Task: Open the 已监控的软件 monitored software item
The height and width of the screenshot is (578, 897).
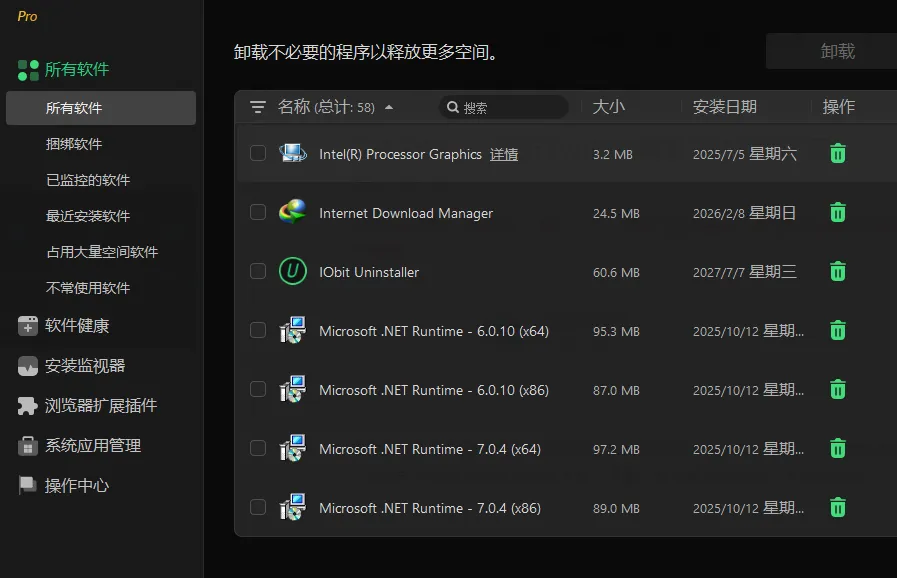Action: point(88,180)
